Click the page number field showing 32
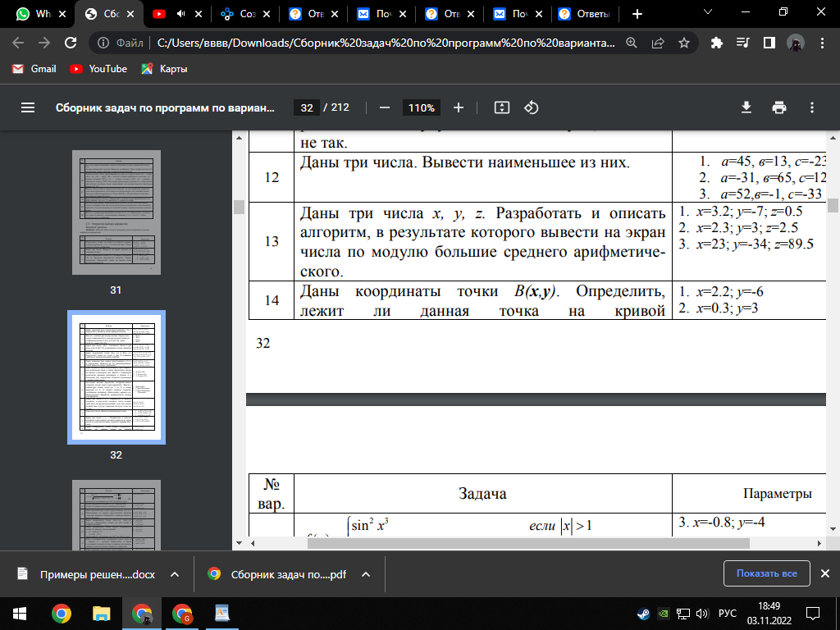The width and height of the screenshot is (840, 630). click(x=307, y=107)
